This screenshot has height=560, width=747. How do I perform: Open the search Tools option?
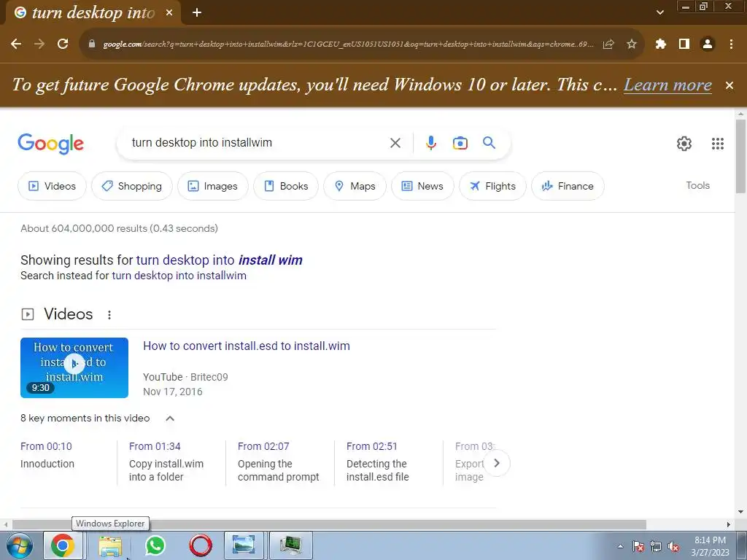pos(697,186)
